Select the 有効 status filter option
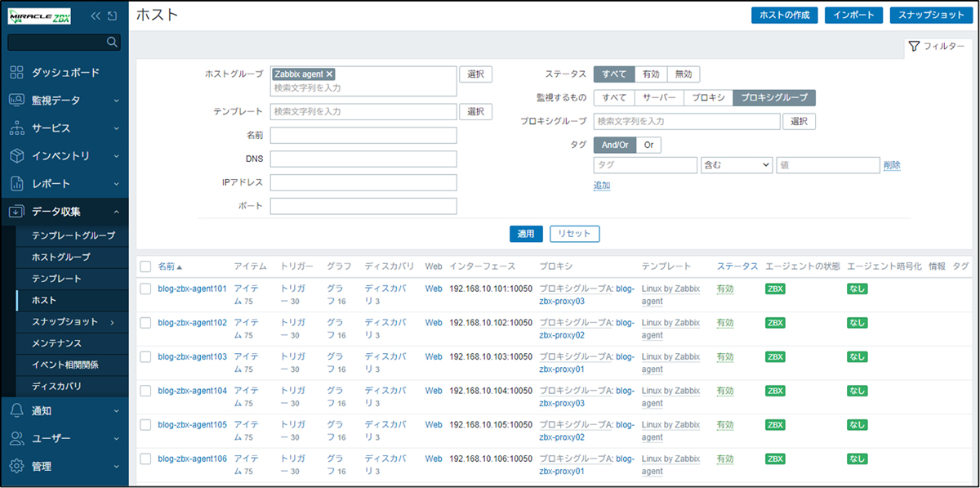This screenshot has height=488, width=980. click(x=650, y=74)
